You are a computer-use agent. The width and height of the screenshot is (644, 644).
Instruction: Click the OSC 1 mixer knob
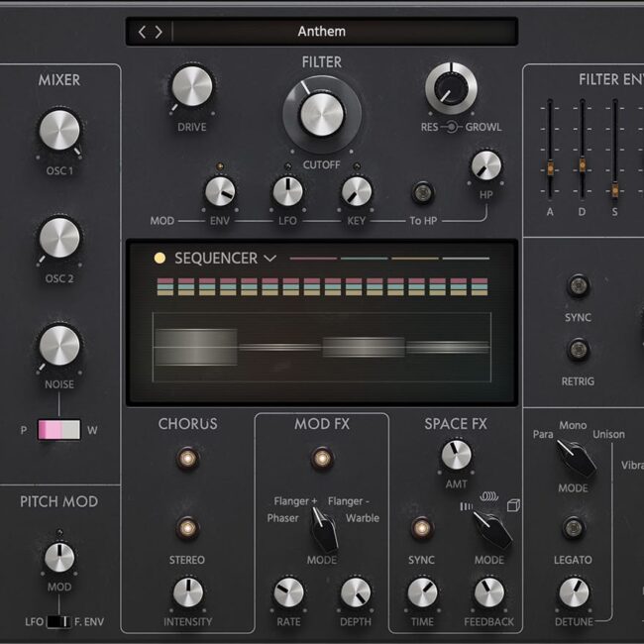[x=59, y=131]
